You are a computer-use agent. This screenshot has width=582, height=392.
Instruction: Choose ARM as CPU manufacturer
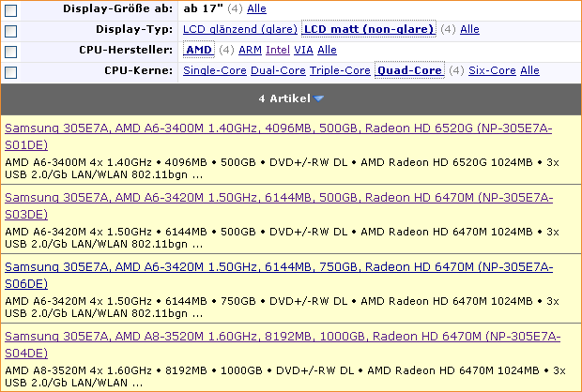pos(250,50)
